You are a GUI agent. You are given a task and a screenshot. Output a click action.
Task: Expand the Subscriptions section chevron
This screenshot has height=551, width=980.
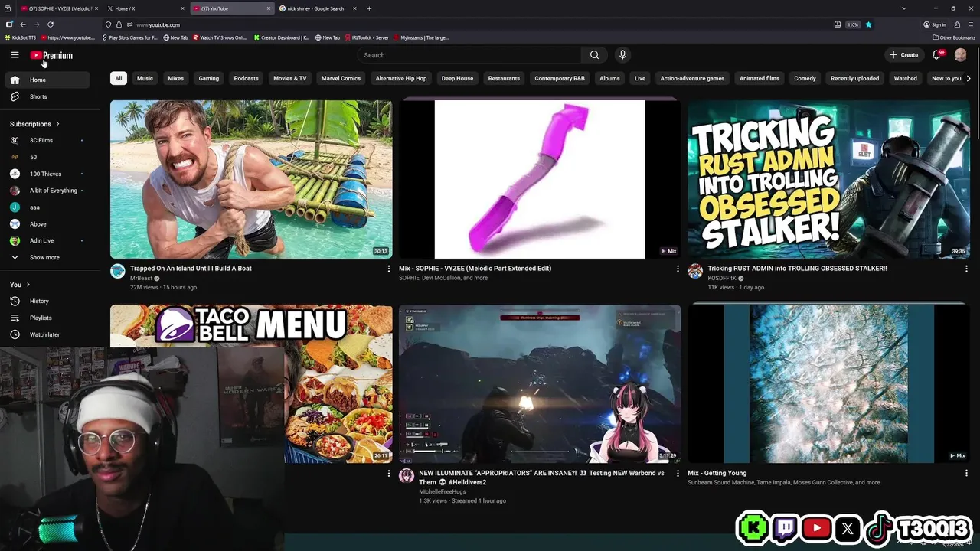pyautogui.click(x=57, y=124)
